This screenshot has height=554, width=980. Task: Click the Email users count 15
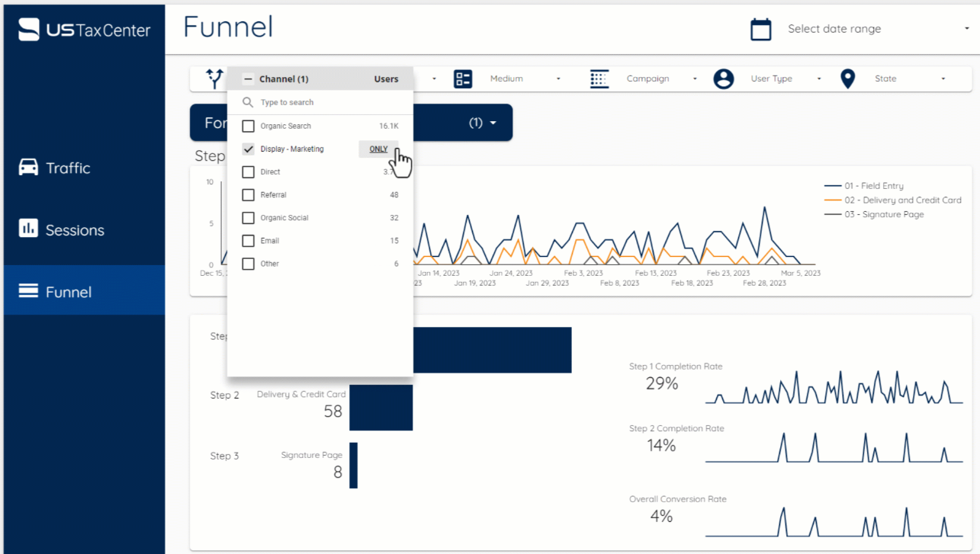pyautogui.click(x=394, y=240)
